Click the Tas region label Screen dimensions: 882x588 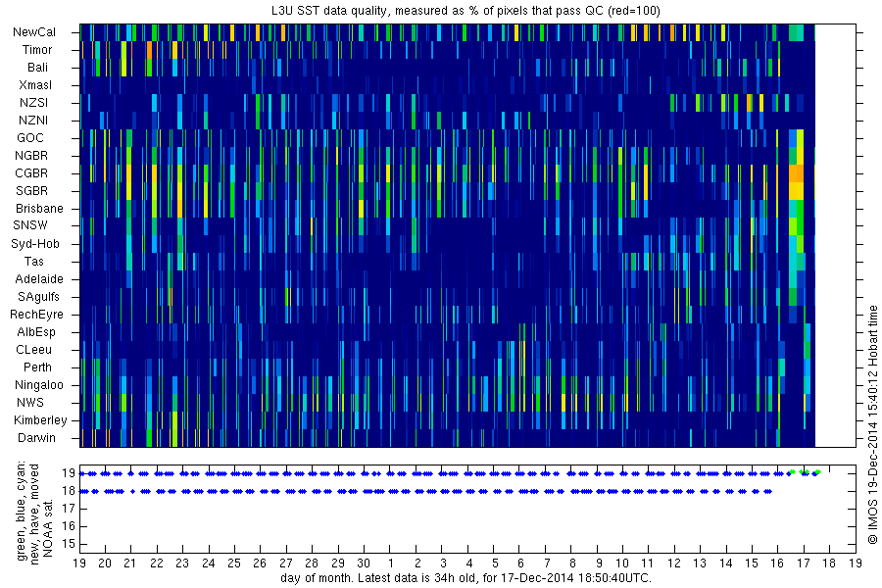(x=33, y=261)
